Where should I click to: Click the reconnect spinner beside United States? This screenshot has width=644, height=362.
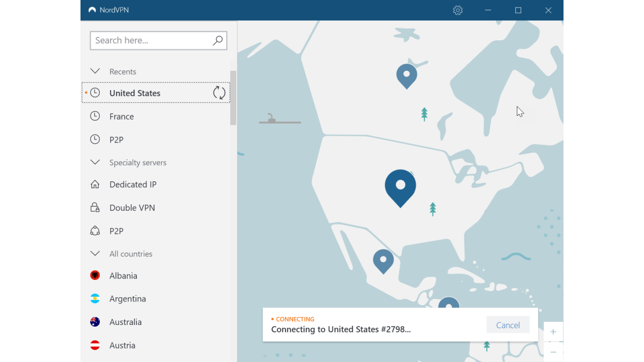(219, 93)
